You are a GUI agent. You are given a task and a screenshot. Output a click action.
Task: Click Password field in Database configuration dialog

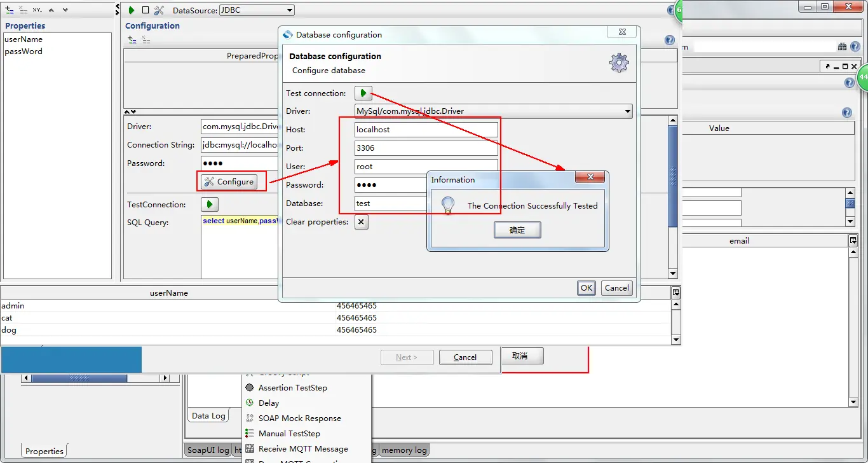[x=391, y=185]
